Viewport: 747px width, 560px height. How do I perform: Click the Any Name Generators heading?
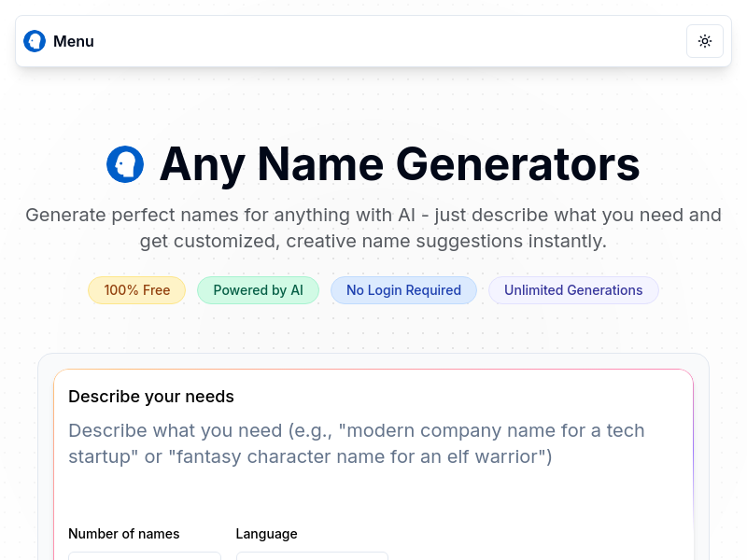click(400, 164)
